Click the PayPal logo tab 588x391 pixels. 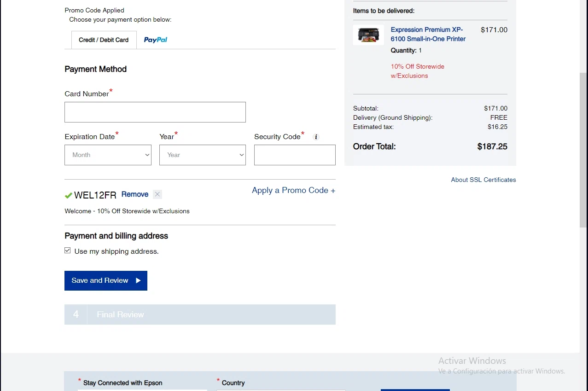click(x=156, y=40)
